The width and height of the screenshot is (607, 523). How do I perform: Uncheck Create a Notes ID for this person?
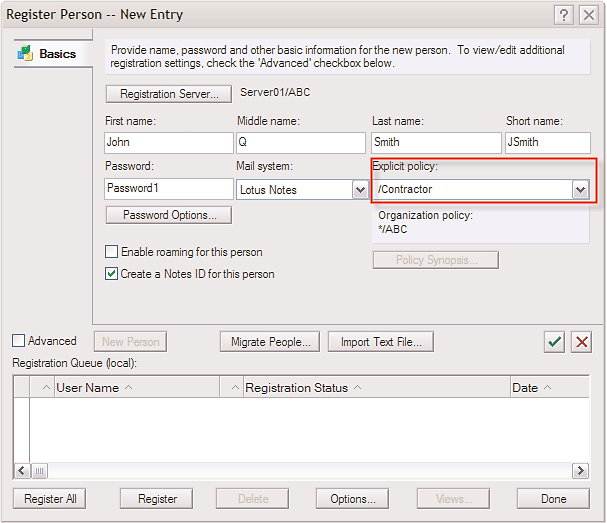tap(111, 274)
